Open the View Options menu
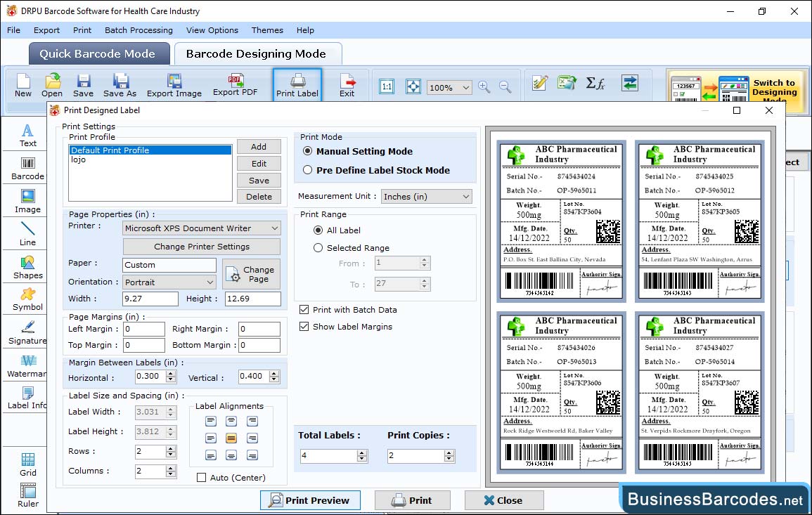 (x=212, y=30)
